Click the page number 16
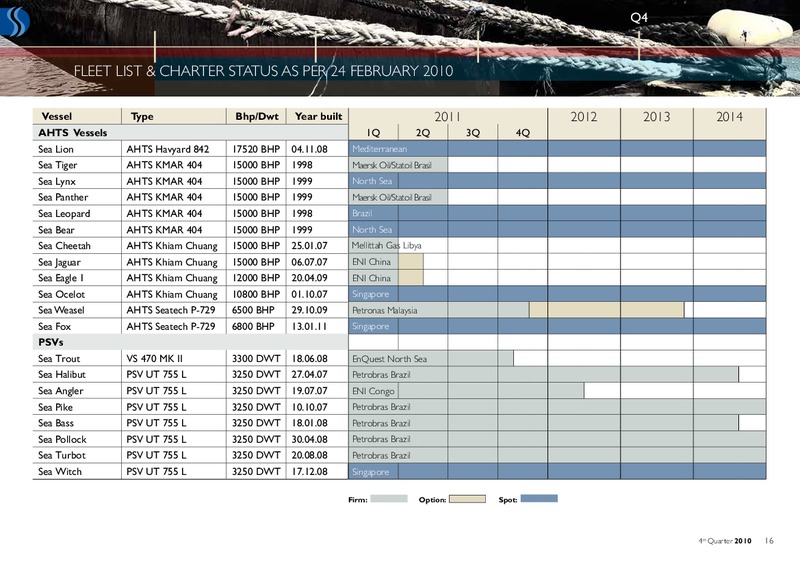Viewport: 800px width, 566px height. point(769,540)
